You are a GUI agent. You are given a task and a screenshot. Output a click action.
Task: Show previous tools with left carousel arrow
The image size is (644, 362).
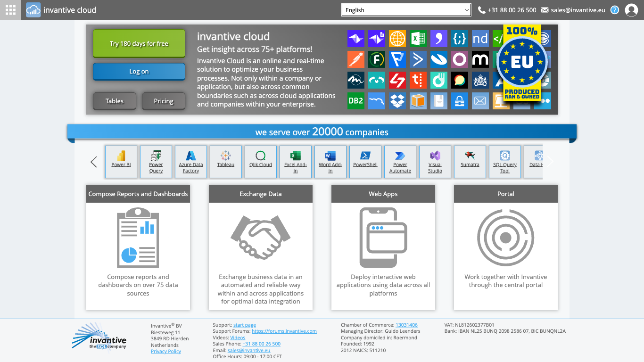tap(93, 162)
